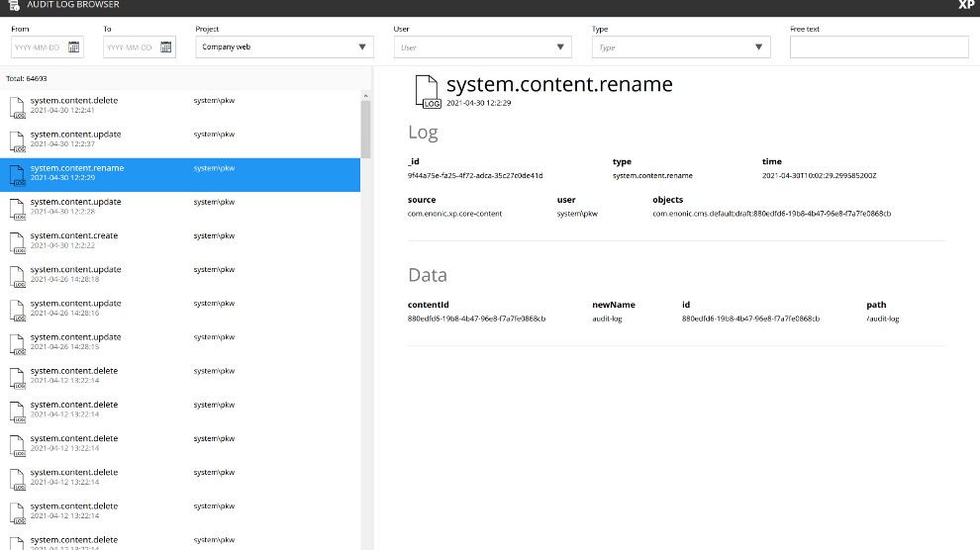
Task: Click log icon of update entry 14:28:15
Action: 18,343
